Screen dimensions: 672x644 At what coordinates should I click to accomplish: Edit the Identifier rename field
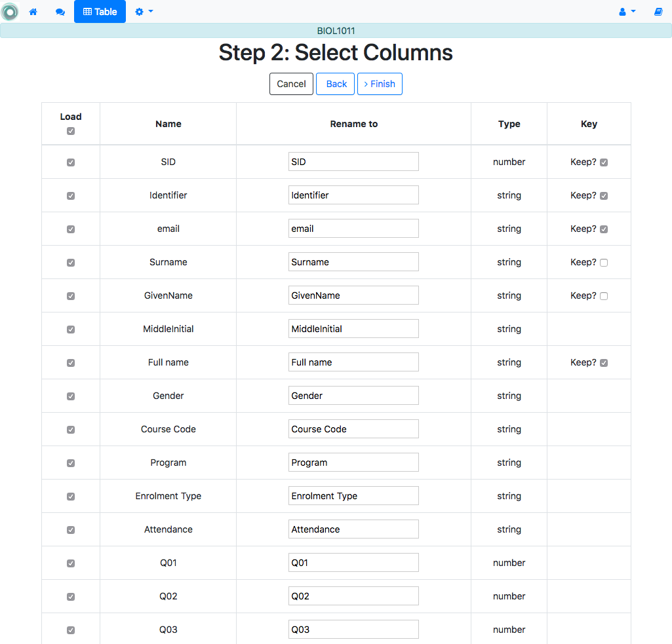353,195
